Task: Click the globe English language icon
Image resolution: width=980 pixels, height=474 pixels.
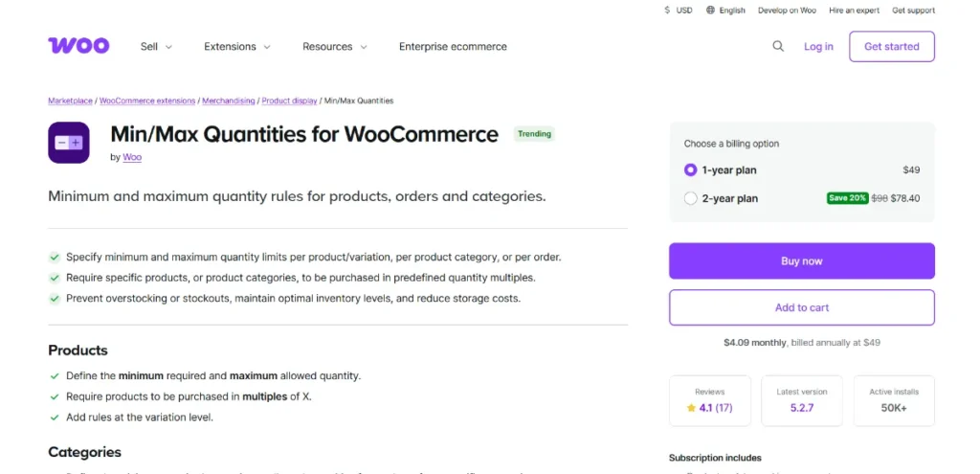Action: [711, 11]
